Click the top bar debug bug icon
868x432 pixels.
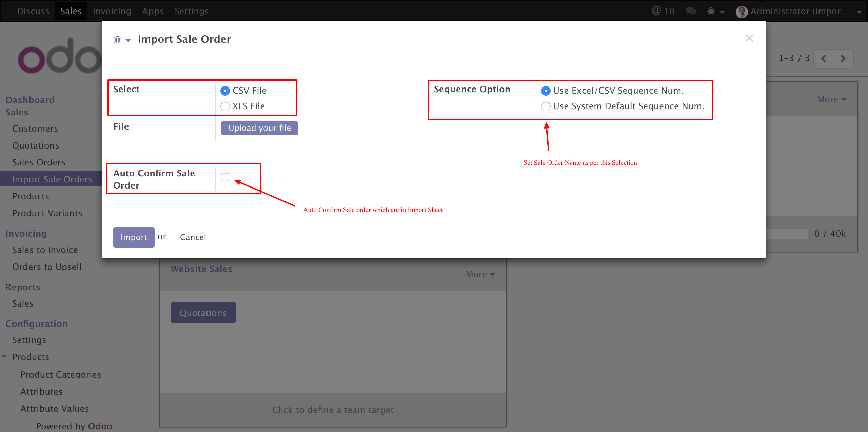pyautogui.click(x=711, y=11)
